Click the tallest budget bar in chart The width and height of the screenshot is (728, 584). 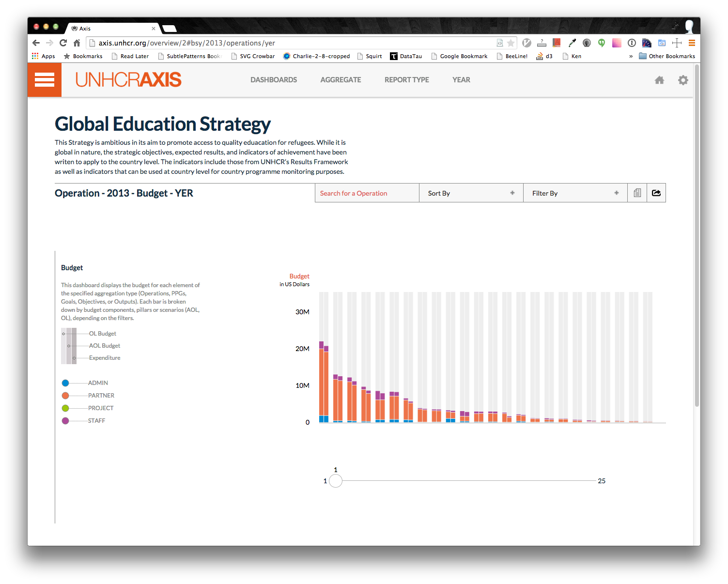point(321,382)
